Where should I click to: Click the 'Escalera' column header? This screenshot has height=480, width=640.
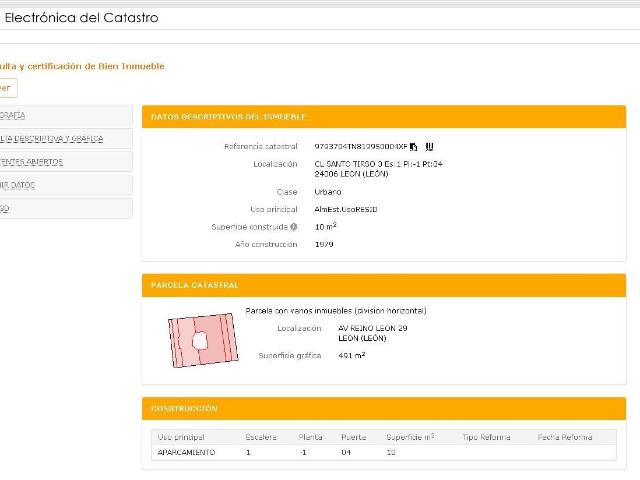(261, 437)
